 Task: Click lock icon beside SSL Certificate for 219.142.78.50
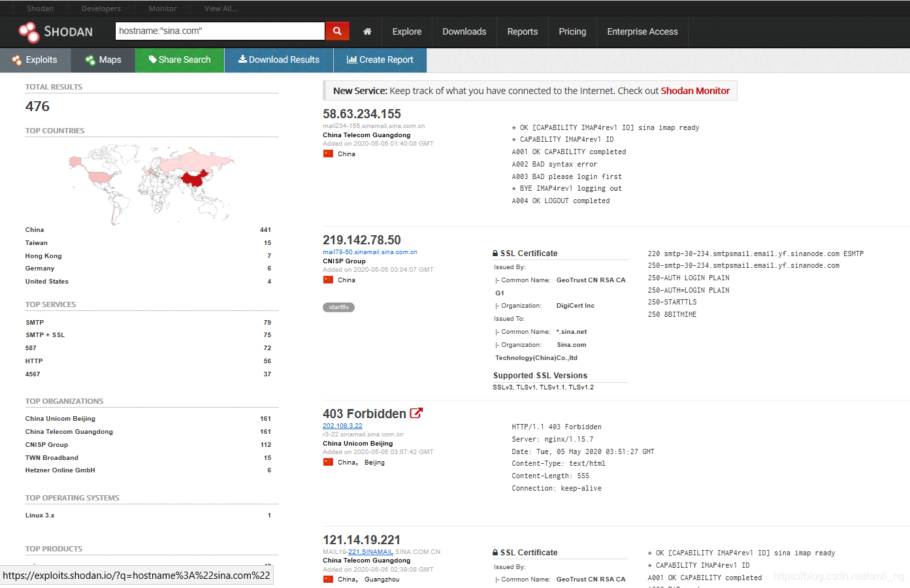click(496, 253)
